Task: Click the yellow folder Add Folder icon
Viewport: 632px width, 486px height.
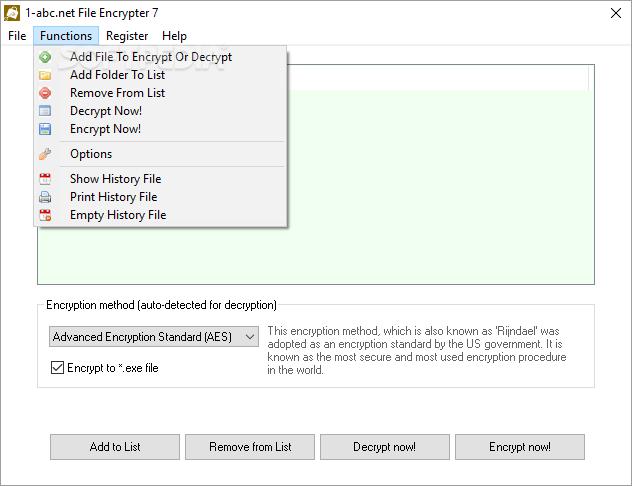Action: pyautogui.click(x=45, y=75)
